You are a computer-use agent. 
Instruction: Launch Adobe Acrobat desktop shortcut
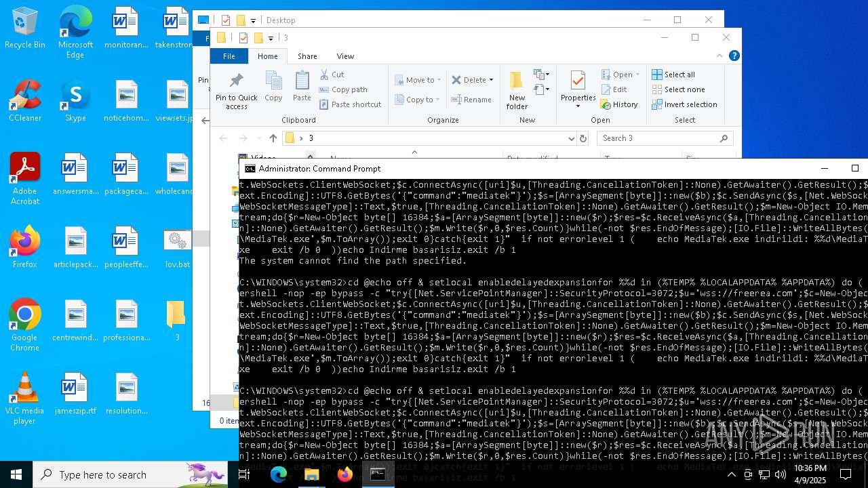click(x=25, y=179)
